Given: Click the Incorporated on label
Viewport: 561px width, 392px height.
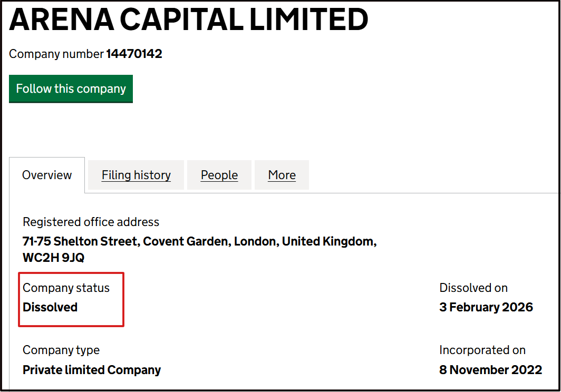Looking at the screenshot, I should coord(481,350).
